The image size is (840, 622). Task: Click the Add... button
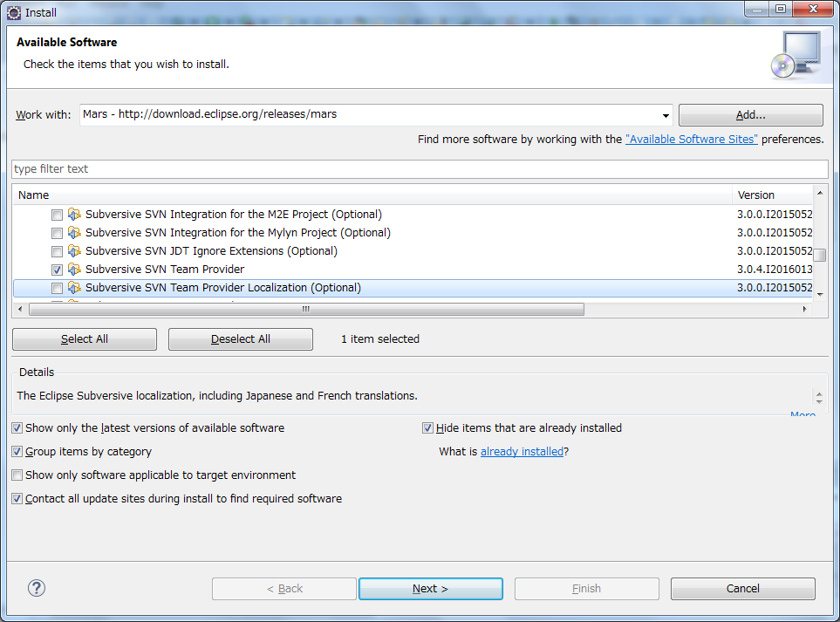point(750,115)
